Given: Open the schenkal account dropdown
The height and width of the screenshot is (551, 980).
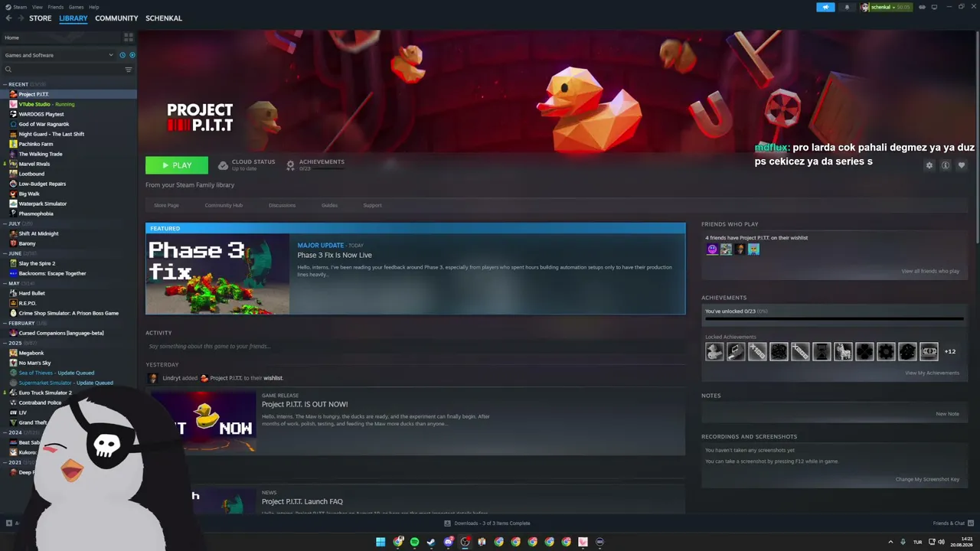Looking at the screenshot, I should click(886, 7).
